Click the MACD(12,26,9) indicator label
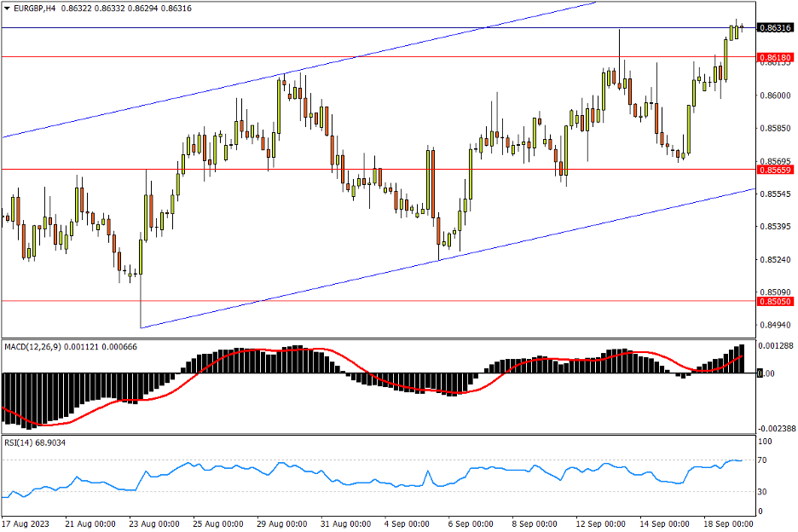This screenshot has height=532, width=798. [32, 347]
